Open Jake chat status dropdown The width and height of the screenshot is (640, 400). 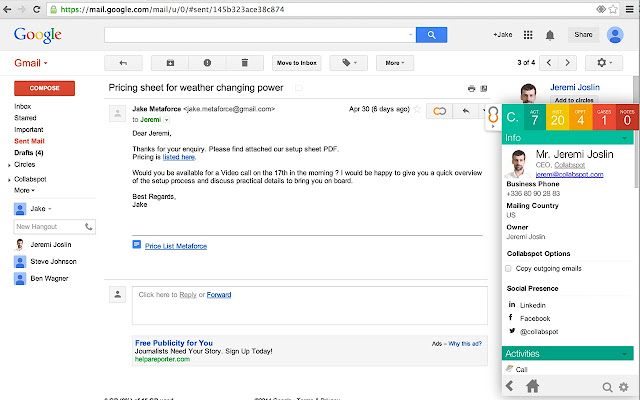pyautogui.click(x=50, y=209)
